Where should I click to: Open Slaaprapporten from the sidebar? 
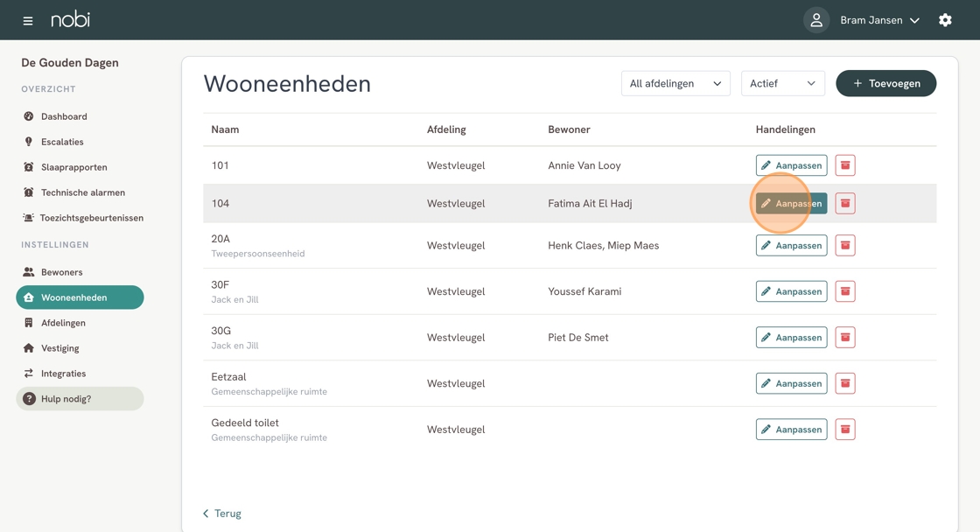pyautogui.click(x=73, y=167)
